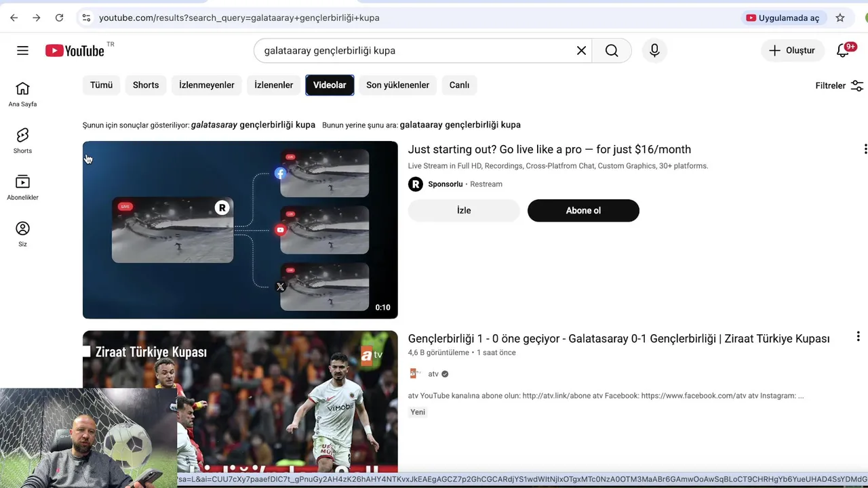Go to YouTube home via logo
Screen dimensions: 868x488
75,50
